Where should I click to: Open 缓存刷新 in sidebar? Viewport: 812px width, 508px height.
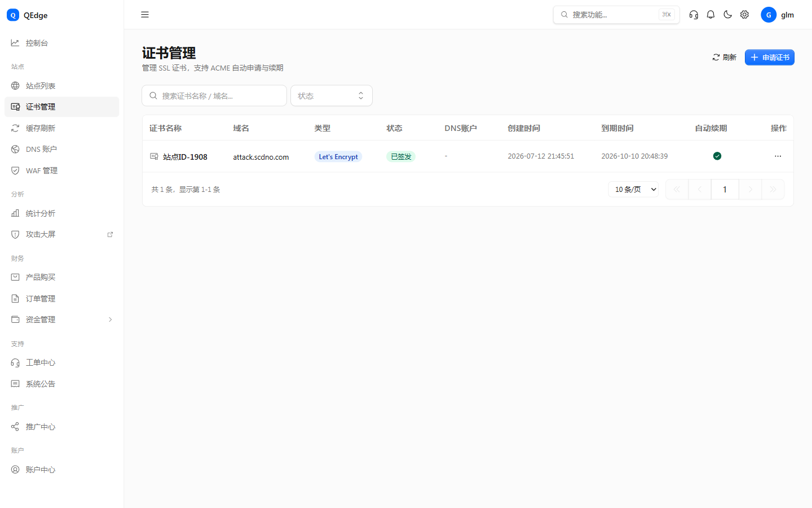click(62, 128)
